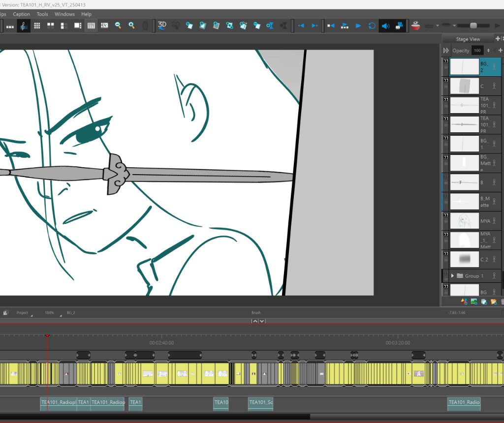Select the TEA101_Sc audio clip in timeline
Image resolution: width=504 pixels, height=423 pixels.
(260, 403)
